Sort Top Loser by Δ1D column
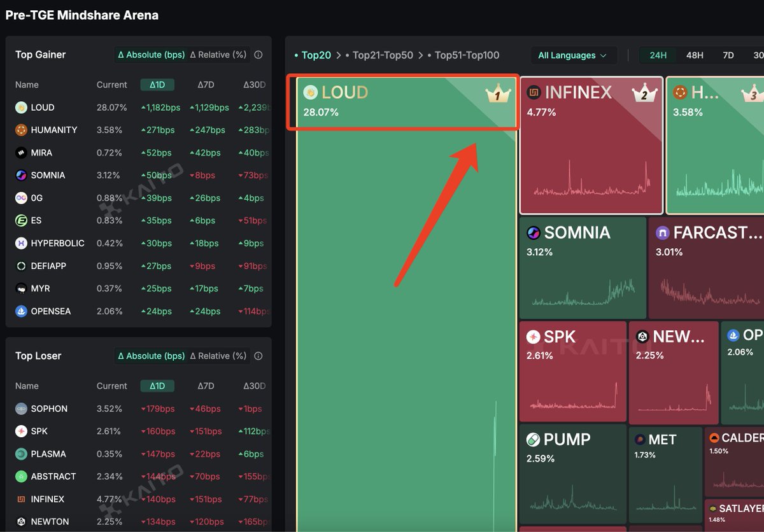Screen dimensions: 764x532 tap(157, 386)
